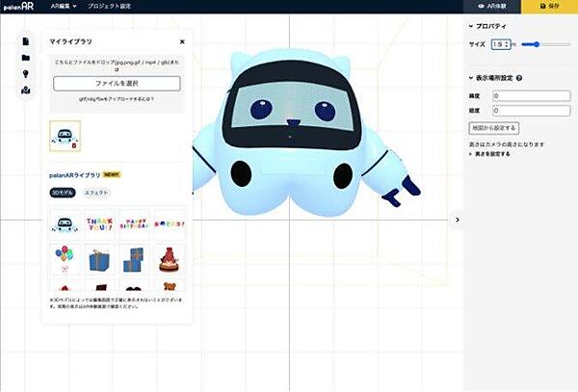Click the palanAR logo
This screenshot has height=392, width=578.
pyautogui.click(x=20, y=6)
